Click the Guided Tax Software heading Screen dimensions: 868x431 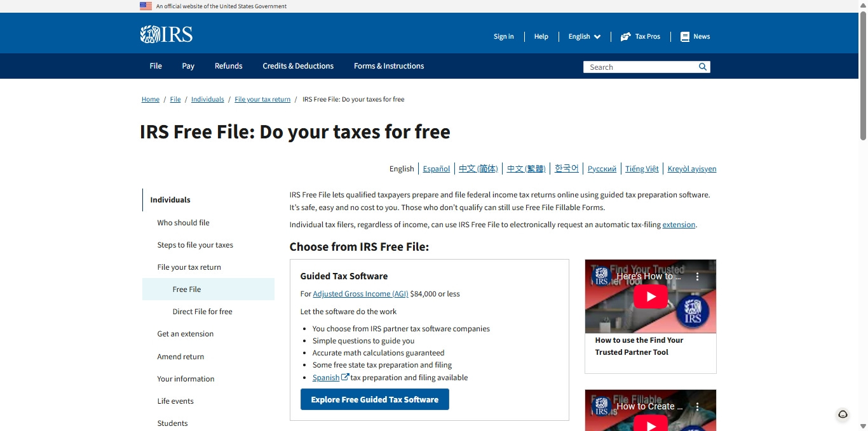tap(344, 276)
